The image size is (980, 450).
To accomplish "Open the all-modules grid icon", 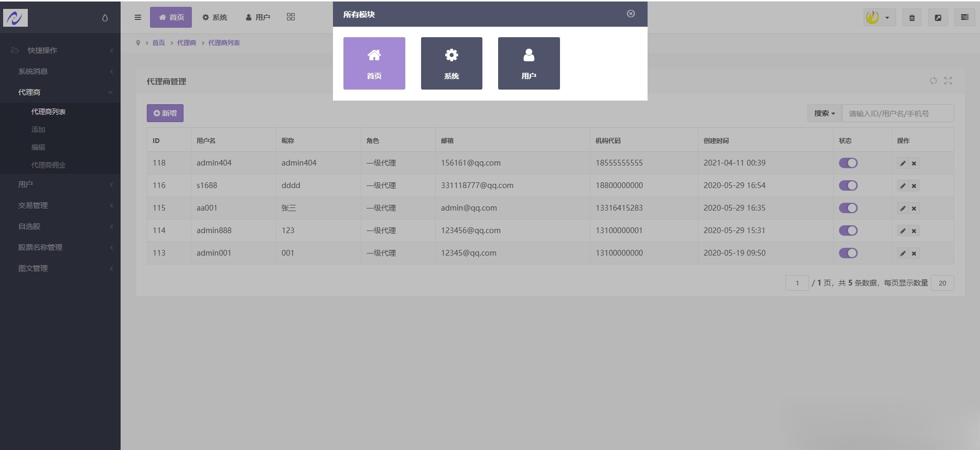I will (x=291, y=17).
